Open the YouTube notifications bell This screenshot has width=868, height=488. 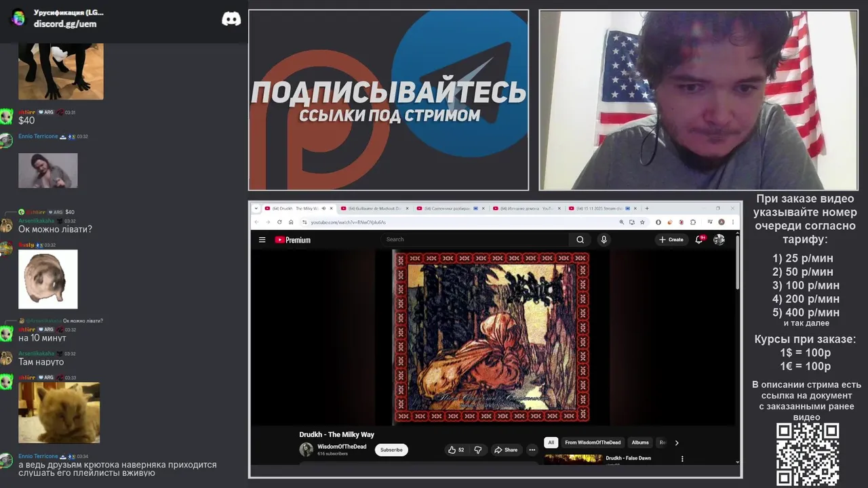pos(699,239)
